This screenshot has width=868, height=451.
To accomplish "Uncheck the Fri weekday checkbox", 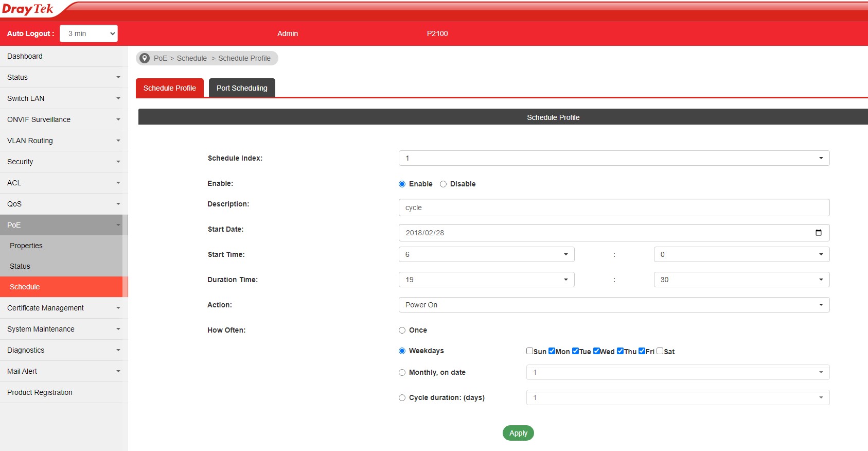I will 642,351.
